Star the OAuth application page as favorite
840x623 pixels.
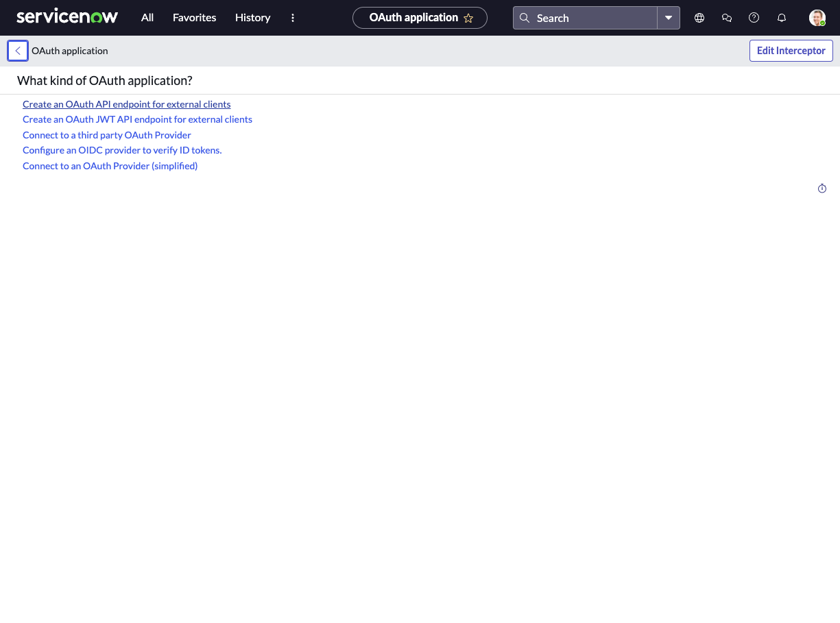coord(468,19)
